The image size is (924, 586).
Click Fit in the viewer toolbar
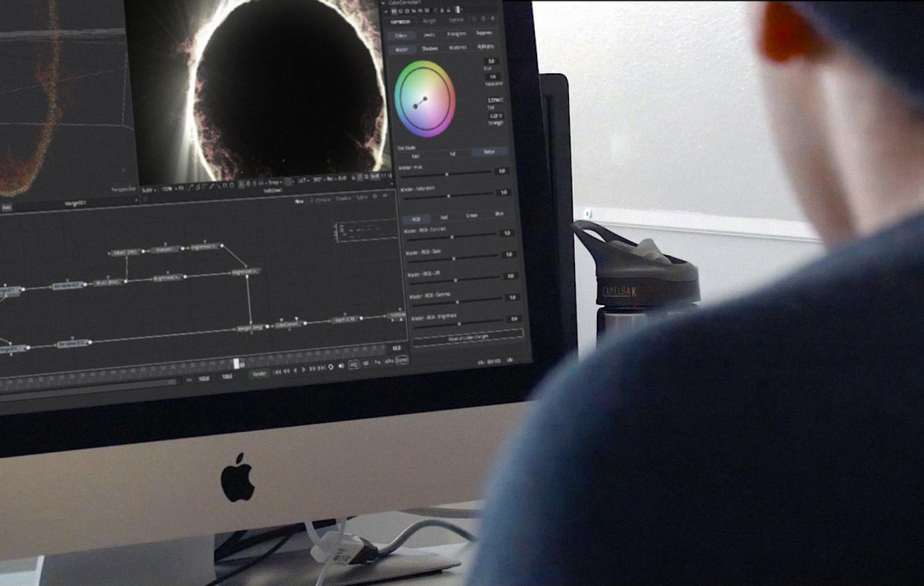181,188
